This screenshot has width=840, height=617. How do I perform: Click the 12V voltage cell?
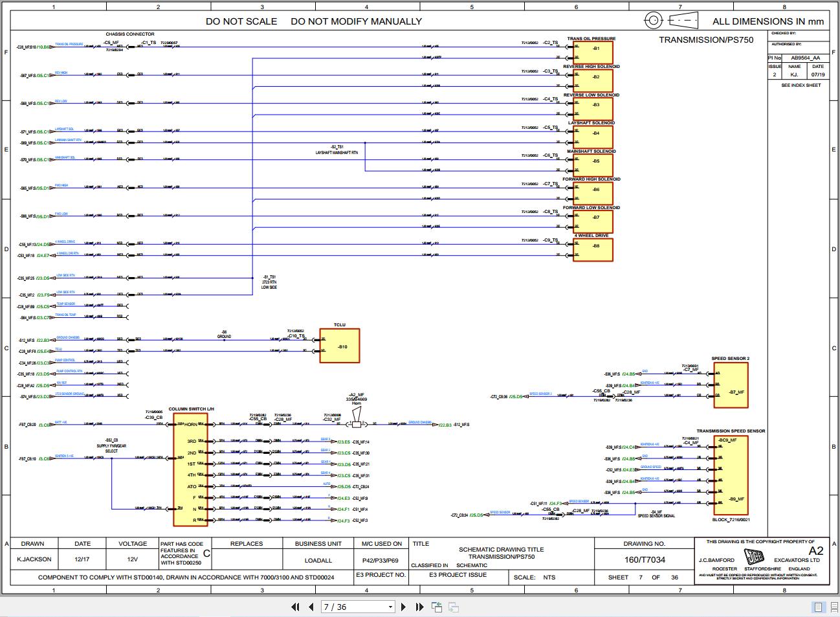tap(132, 559)
